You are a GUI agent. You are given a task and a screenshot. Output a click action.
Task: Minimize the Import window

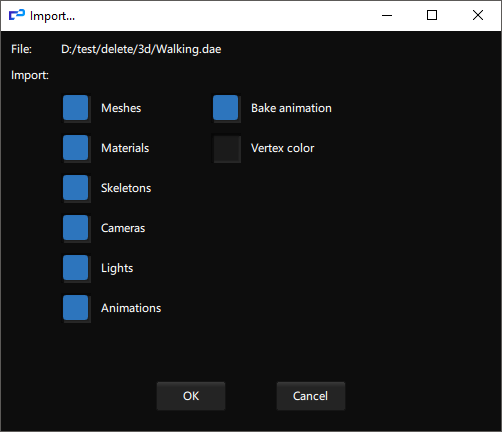pos(387,15)
